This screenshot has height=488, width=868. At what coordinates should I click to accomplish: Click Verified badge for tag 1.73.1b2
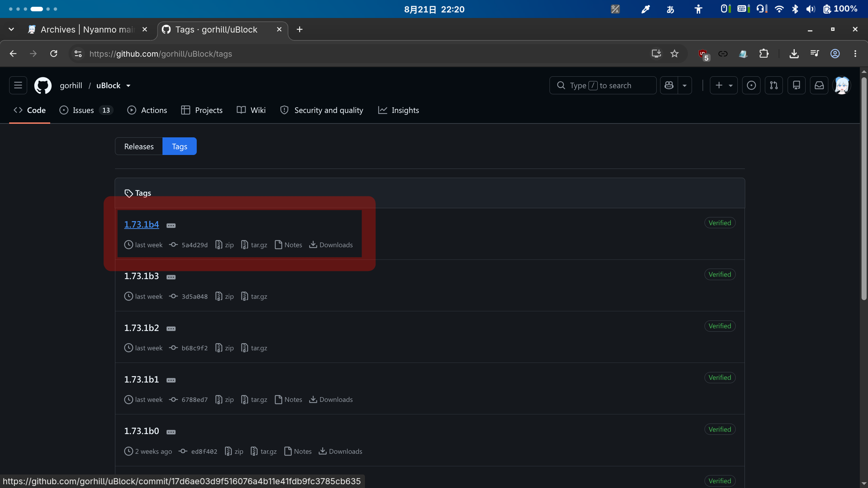[x=720, y=326]
